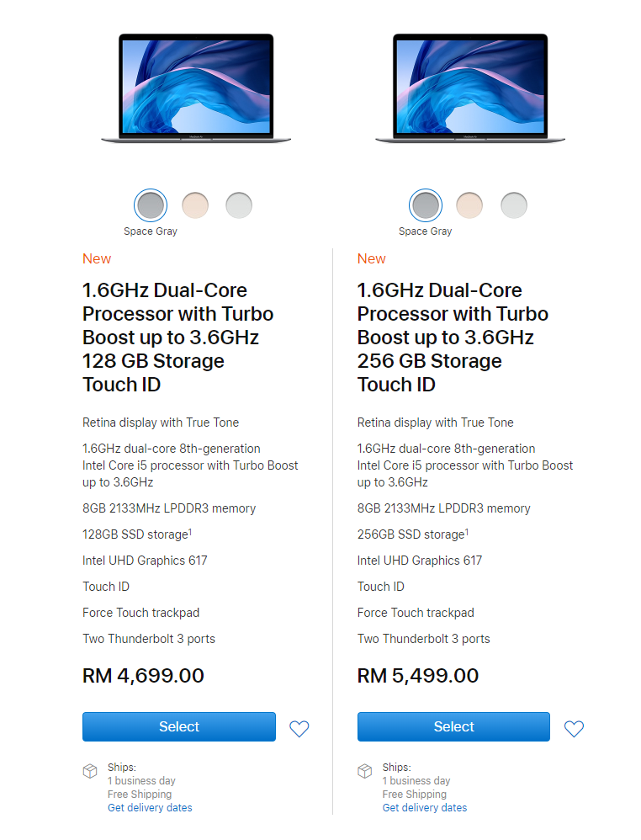Click the 256 GB MacBook Air product image
Screen dimensions: 641x840
tap(470, 88)
